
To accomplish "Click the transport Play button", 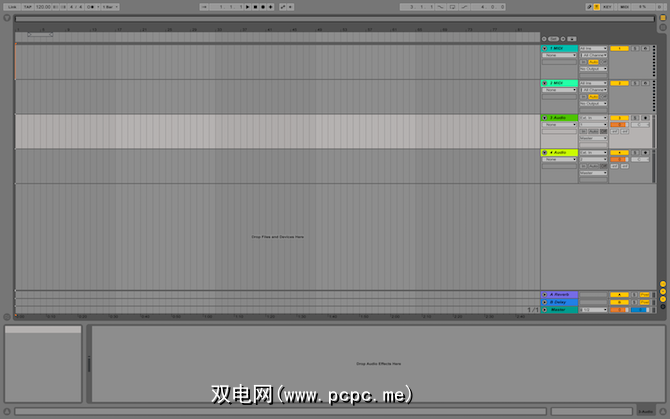I will [x=248, y=7].
